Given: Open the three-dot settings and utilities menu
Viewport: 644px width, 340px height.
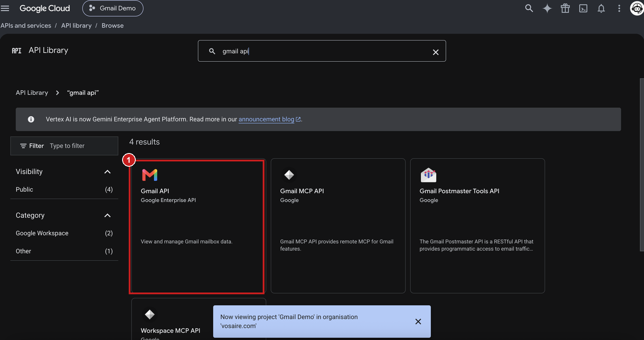Looking at the screenshot, I should pos(619,8).
